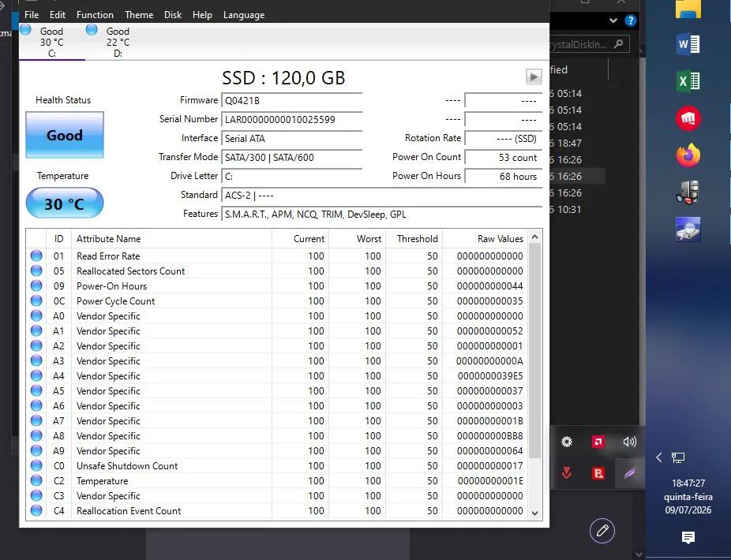Screen dimensions: 731x560
Task: Click the status orb for Read Error Rate
Action: pyautogui.click(x=36, y=256)
